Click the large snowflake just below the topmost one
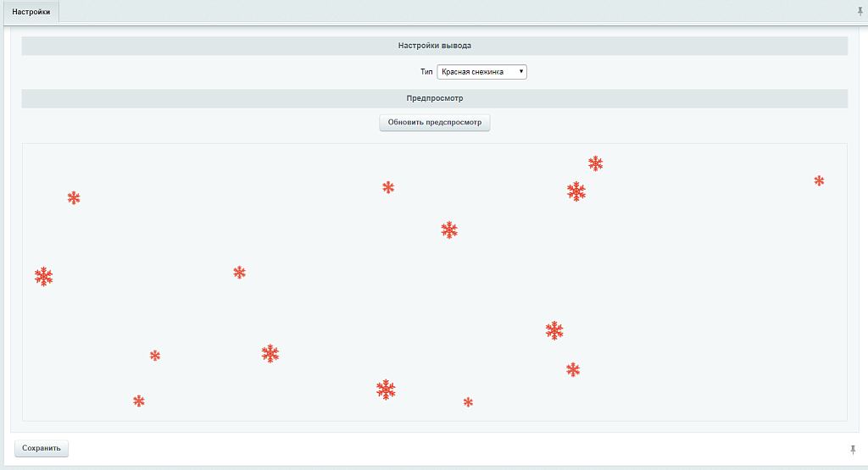Viewport: 868px width, 470px height. (576, 191)
